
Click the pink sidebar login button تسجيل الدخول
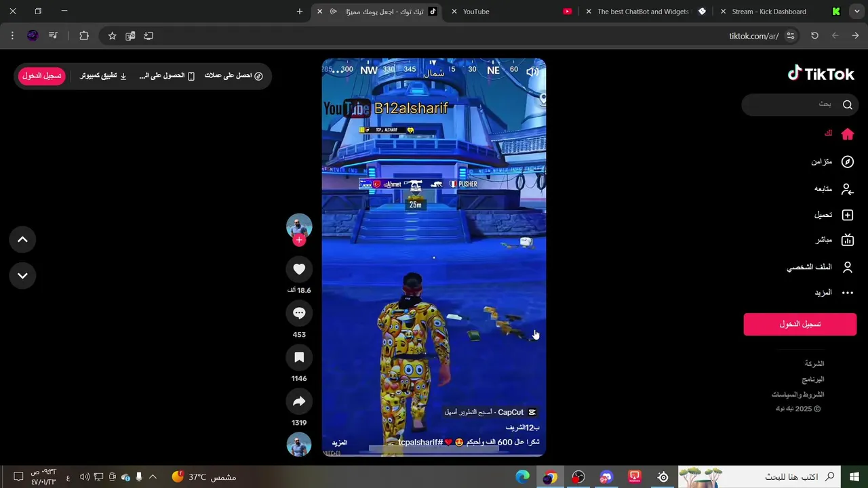click(x=800, y=324)
